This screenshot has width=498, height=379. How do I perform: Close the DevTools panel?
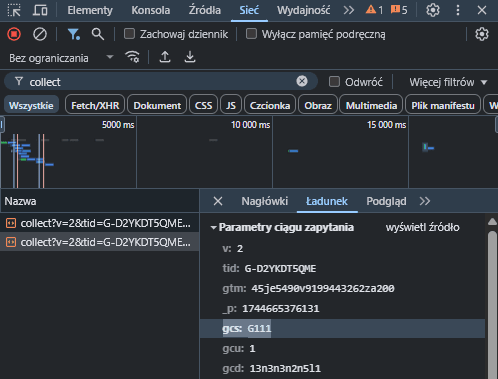coord(482,10)
